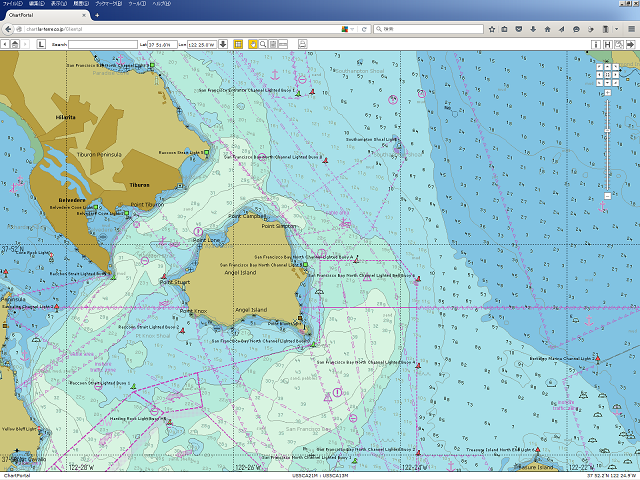Click the go-to position down arrow button
This screenshot has width=640, height=480.
click(x=224, y=44)
